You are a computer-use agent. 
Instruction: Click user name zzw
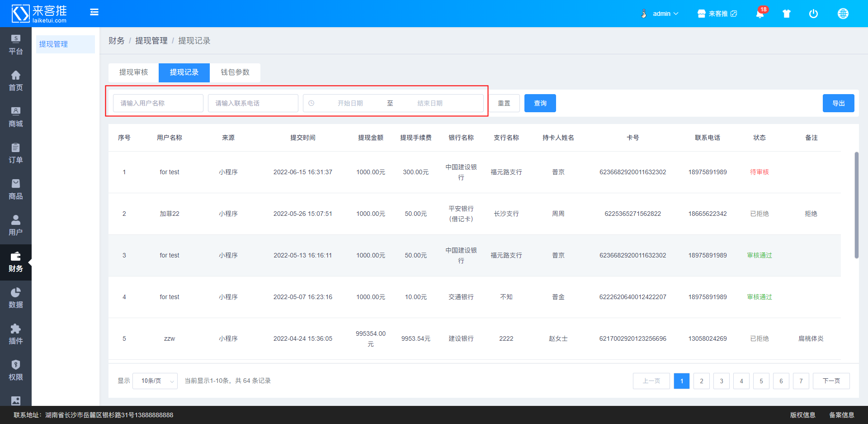click(170, 338)
